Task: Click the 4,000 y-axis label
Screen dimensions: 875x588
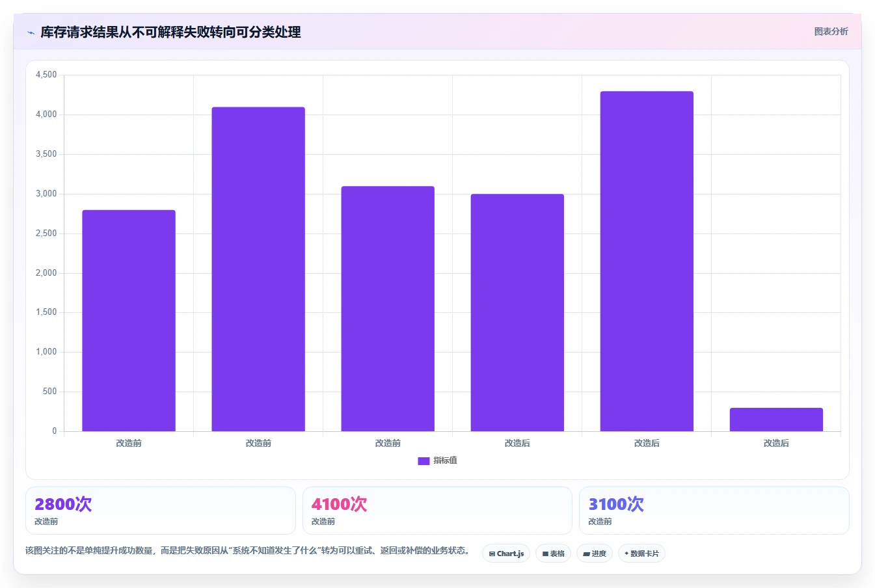Action: click(x=46, y=114)
